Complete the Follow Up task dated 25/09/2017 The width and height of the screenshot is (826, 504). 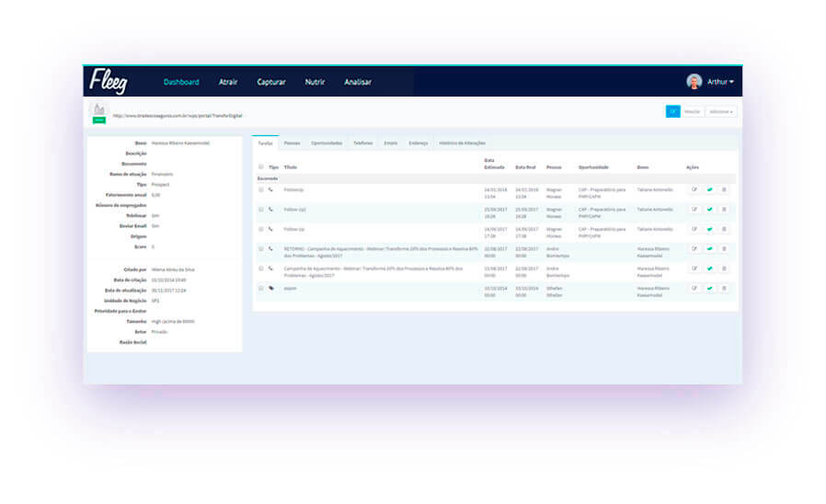click(x=709, y=210)
